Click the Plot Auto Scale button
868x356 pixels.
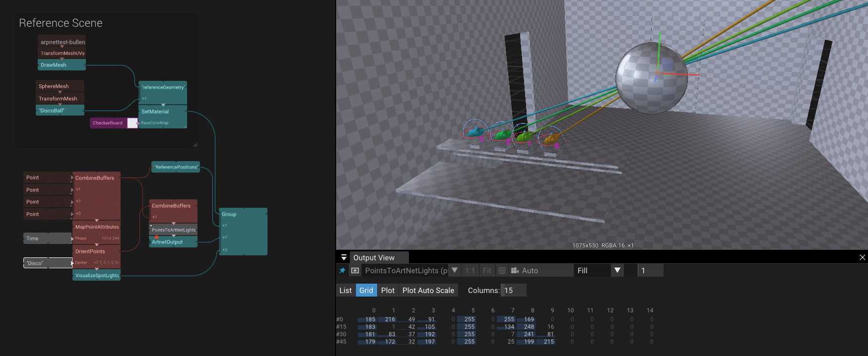428,291
